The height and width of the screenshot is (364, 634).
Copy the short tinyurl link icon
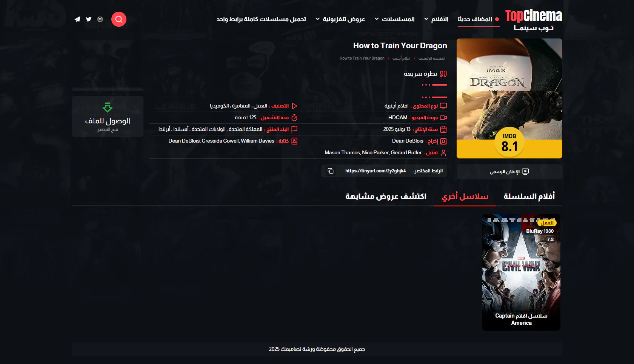(331, 171)
